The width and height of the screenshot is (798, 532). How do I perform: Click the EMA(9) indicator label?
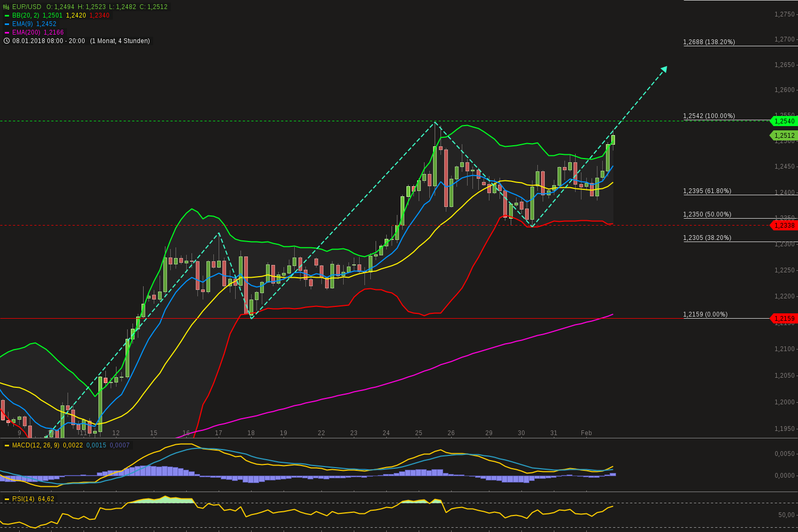(23, 24)
